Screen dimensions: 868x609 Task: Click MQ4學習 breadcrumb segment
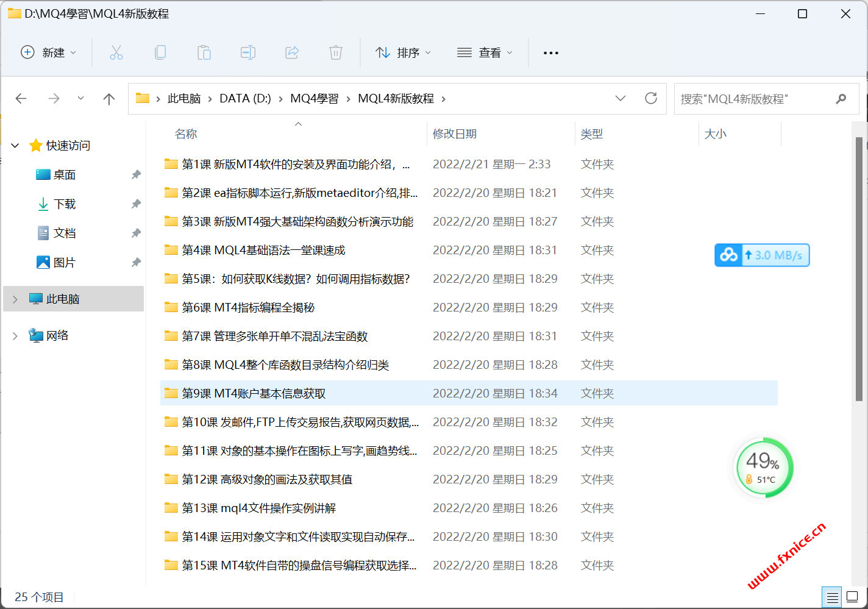point(314,99)
